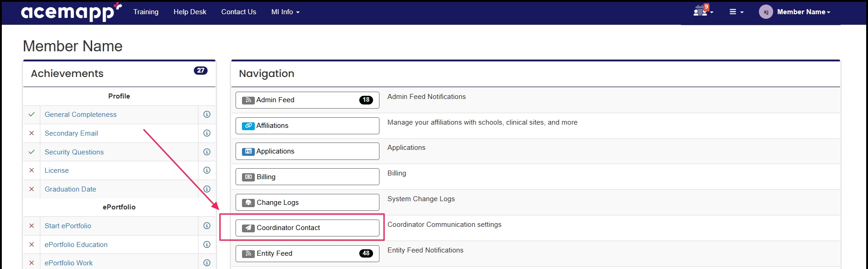Click the Entity Feed count badge 48
Viewport: 868px width, 269px height.
[366, 253]
